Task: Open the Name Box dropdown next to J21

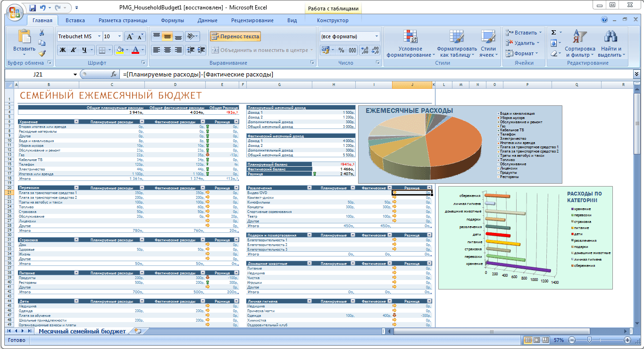Action: 75,75
